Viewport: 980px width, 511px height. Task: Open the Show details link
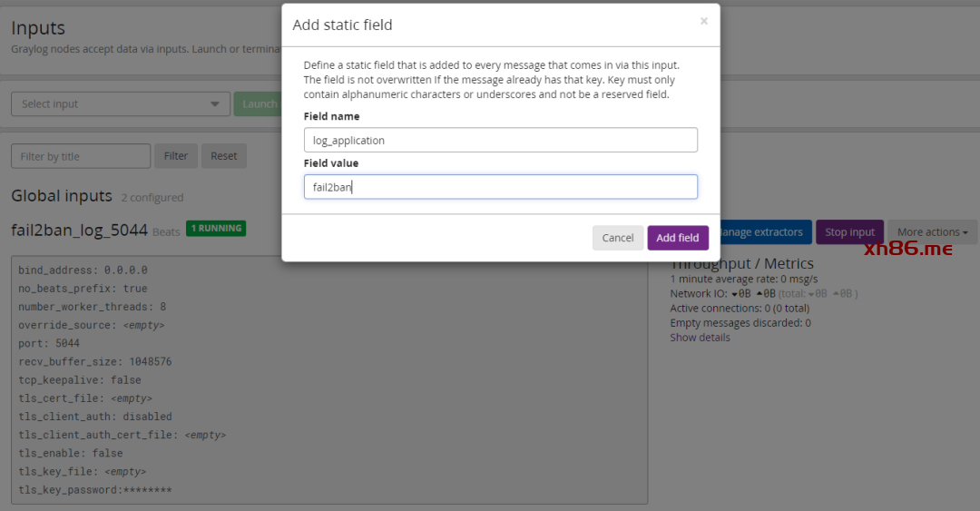tap(700, 338)
